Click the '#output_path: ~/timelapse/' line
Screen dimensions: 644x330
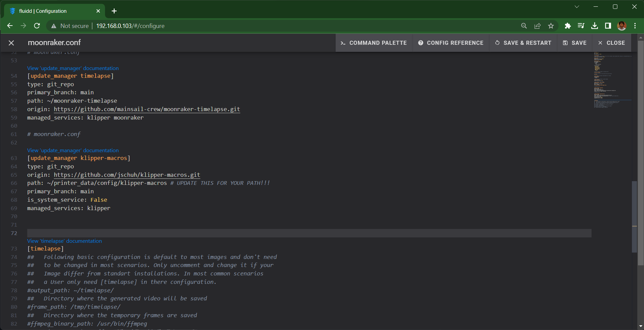click(x=71, y=290)
